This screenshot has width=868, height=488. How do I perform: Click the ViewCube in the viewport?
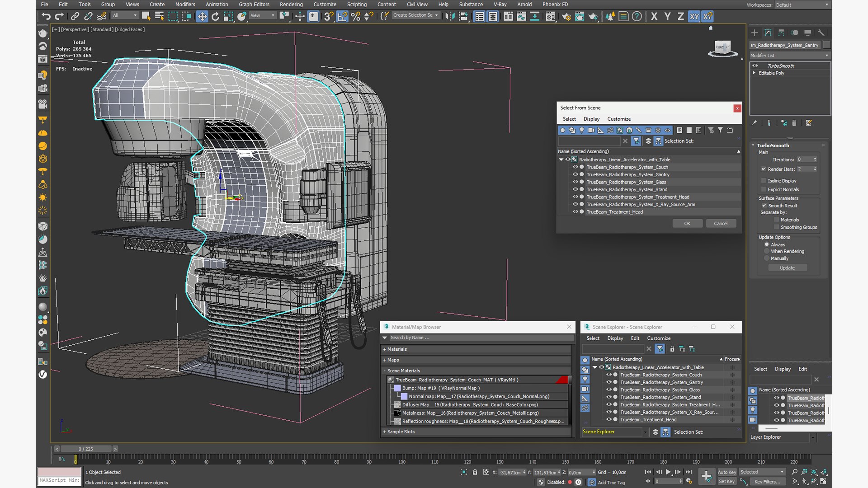(722, 48)
